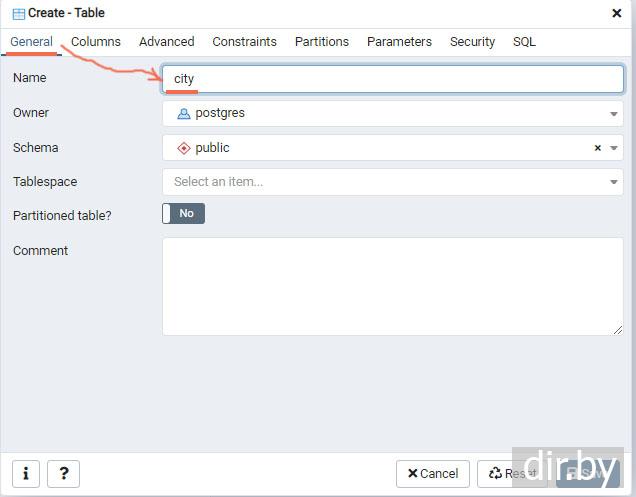Click the Name input field containing city
The image size is (636, 497).
(x=392, y=79)
